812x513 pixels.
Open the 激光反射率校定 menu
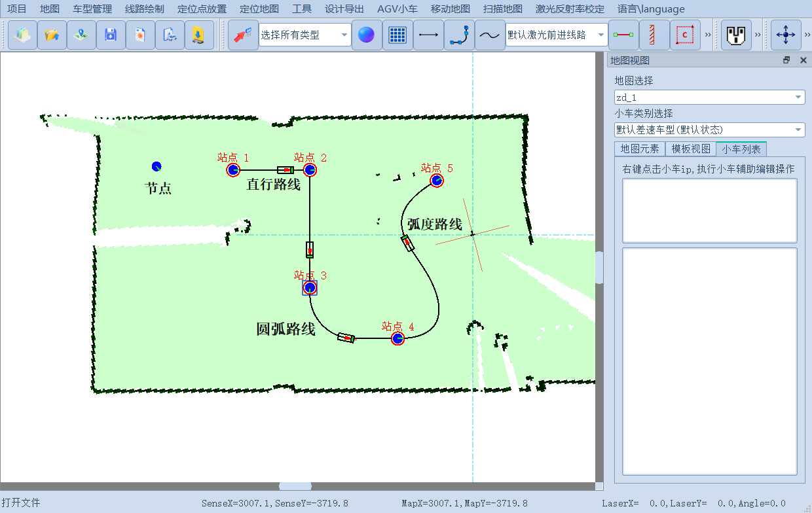[570, 9]
